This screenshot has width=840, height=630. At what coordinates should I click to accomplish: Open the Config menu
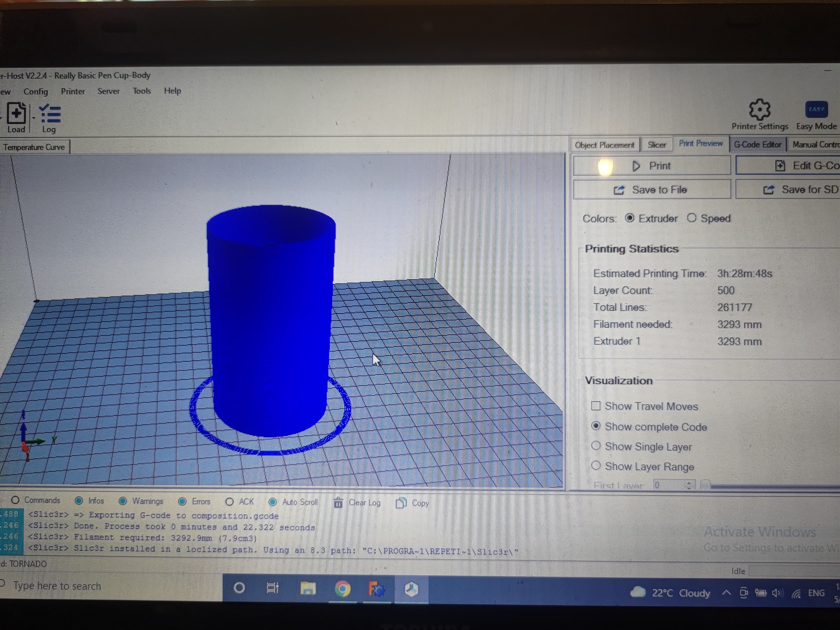pos(36,92)
